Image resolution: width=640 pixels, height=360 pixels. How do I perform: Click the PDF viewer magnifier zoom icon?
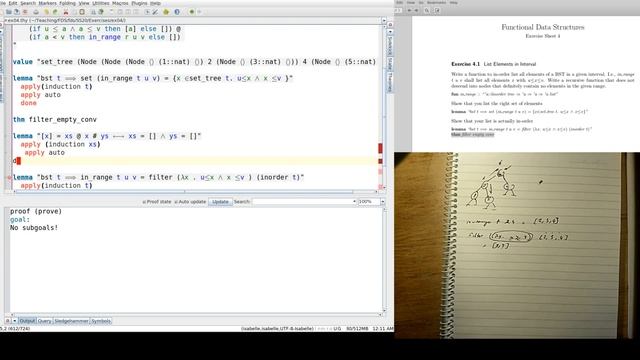click(427, 10)
